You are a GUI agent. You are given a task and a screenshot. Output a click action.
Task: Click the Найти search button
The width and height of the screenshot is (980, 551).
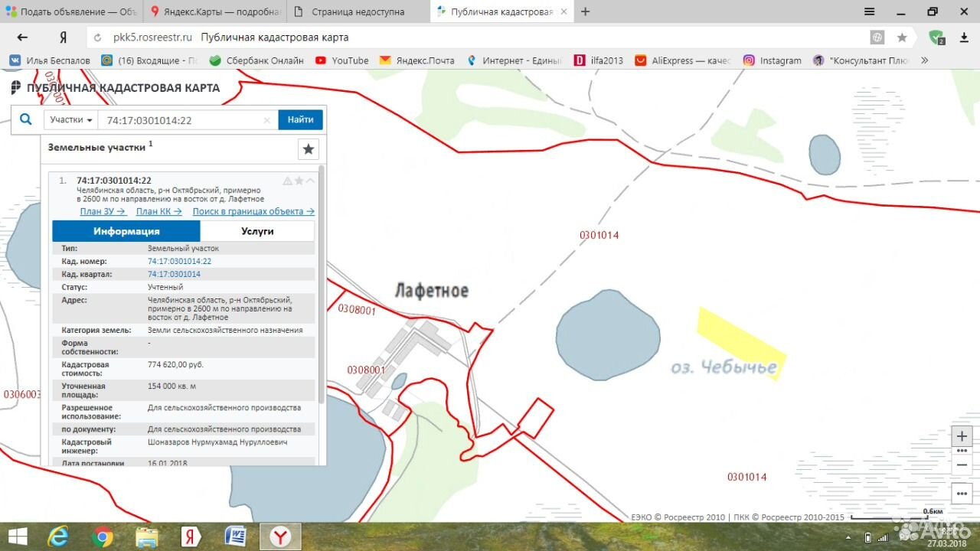point(301,120)
